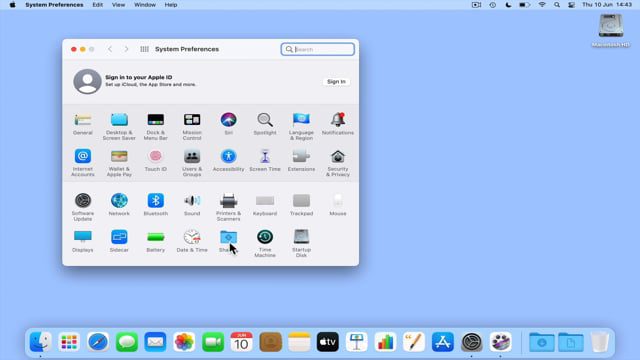Image resolution: width=640 pixels, height=360 pixels.
Task: Open Wallet & Apple Pay preferences
Action: point(119,162)
